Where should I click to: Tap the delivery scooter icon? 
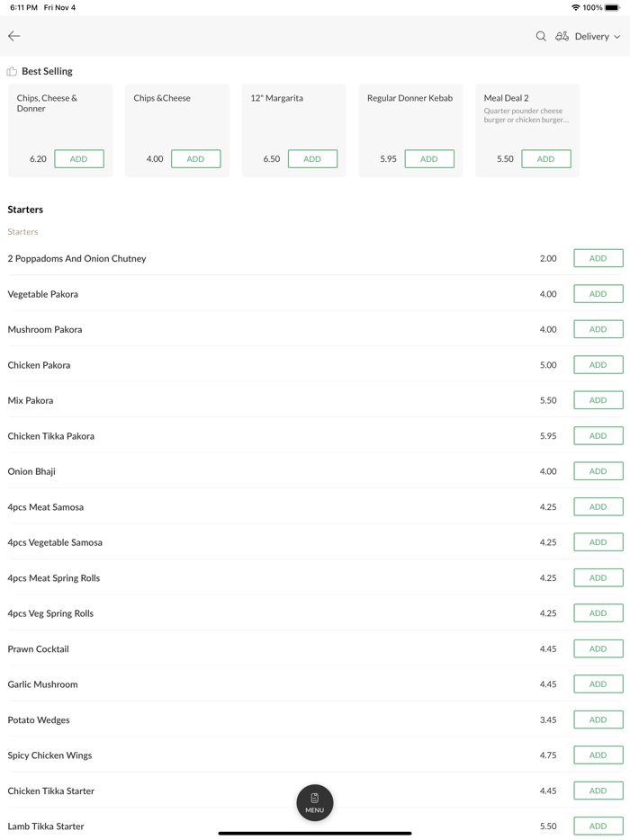pos(562,36)
